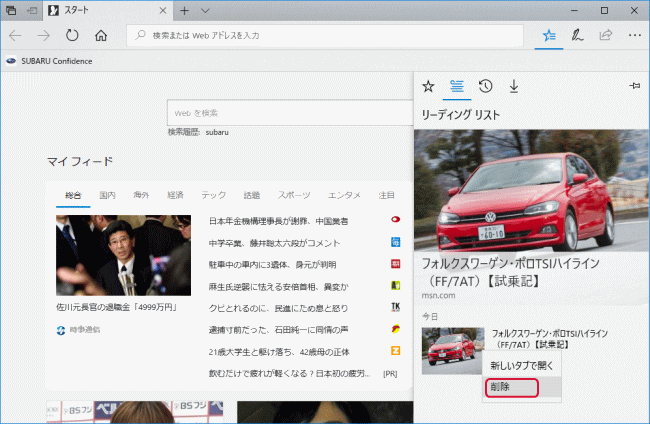Set aside tabs with the set-aside icon
This screenshot has width=650, height=424.
coord(32,10)
